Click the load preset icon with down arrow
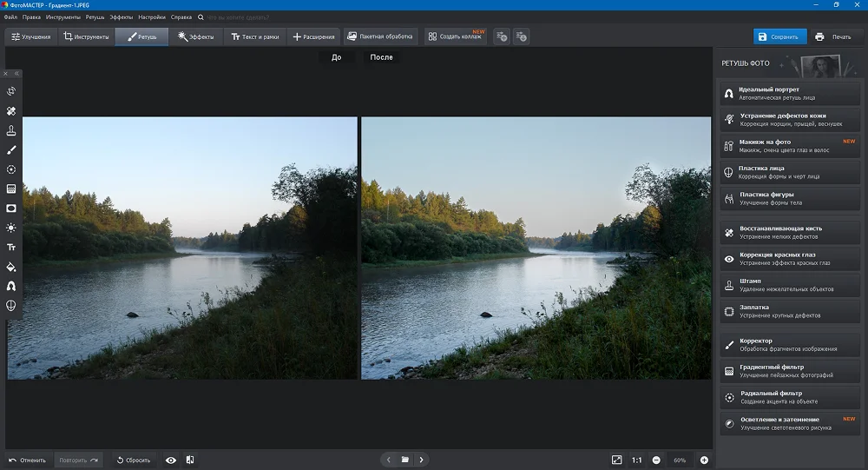Image resolution: width=868 pixels, height=470 pixels. (521, 36)
